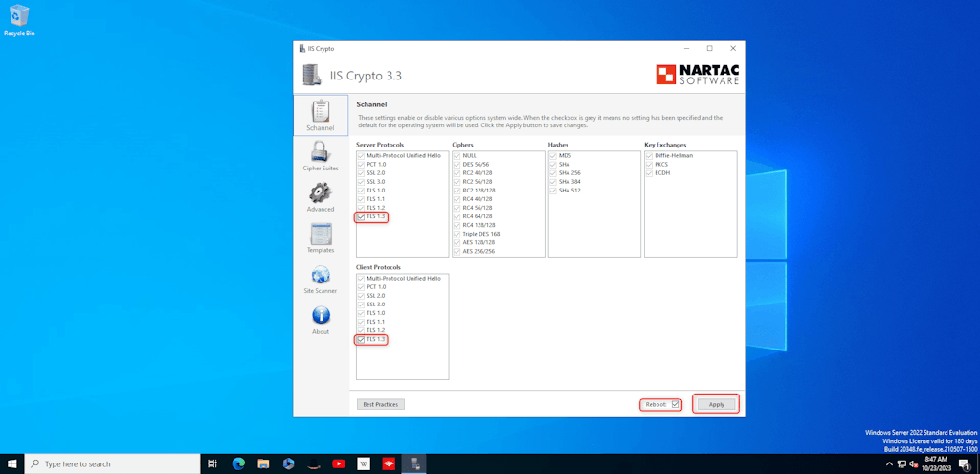The image size is (980, 474).
Task: Toggle PKCS key exchange checkbox
Action: (x=650, y=164)
